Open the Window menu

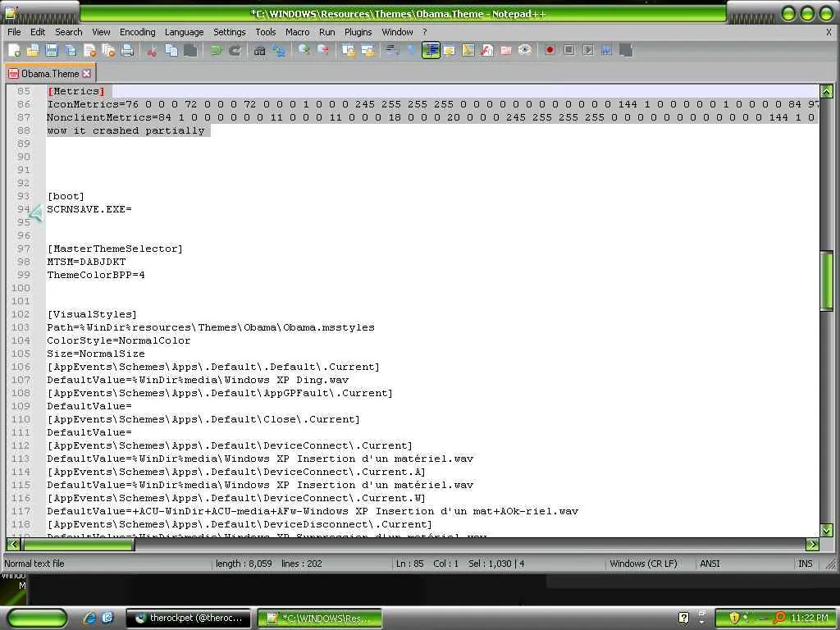coord(397,32)
